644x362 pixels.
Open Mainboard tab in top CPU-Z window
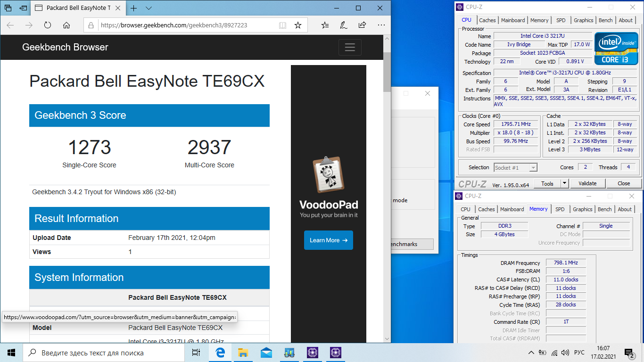click(x=513, y=20)
